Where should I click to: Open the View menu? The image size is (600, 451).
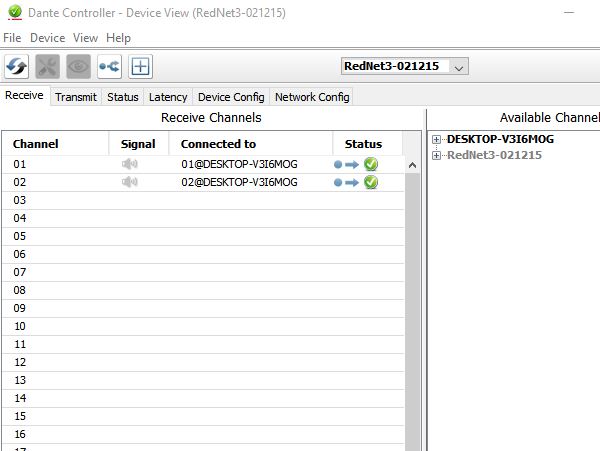(85, 38)
